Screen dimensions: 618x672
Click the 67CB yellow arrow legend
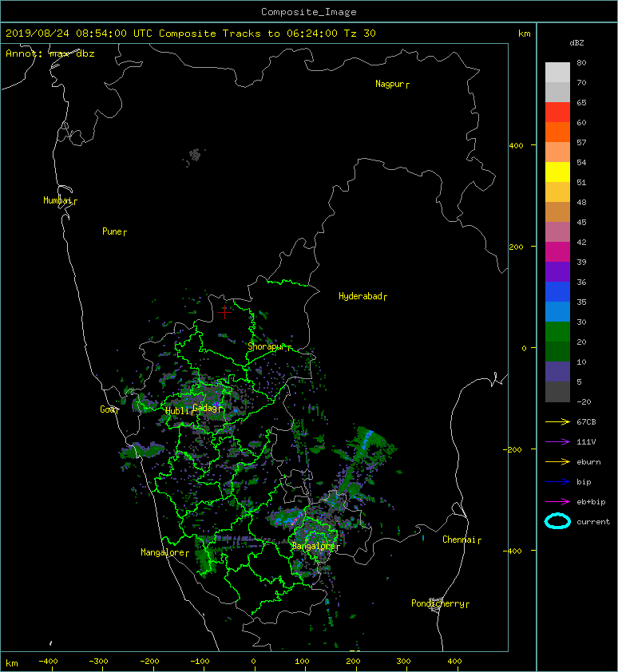click(x=557, y=422)
